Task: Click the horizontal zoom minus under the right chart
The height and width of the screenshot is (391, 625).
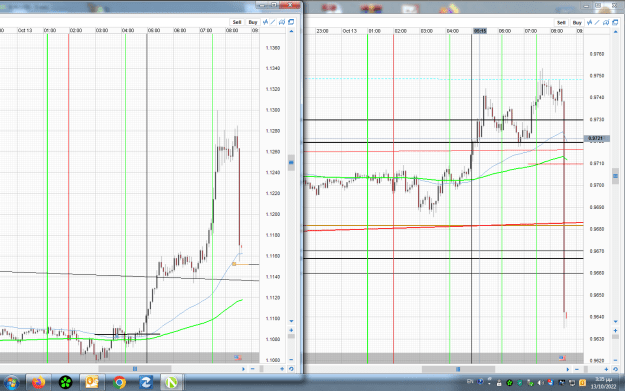Action: (577, 369)
